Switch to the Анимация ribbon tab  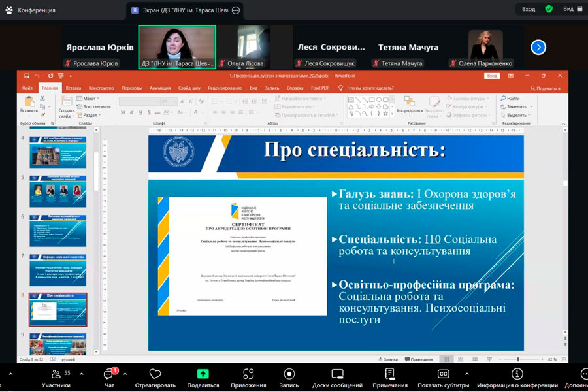159,88
